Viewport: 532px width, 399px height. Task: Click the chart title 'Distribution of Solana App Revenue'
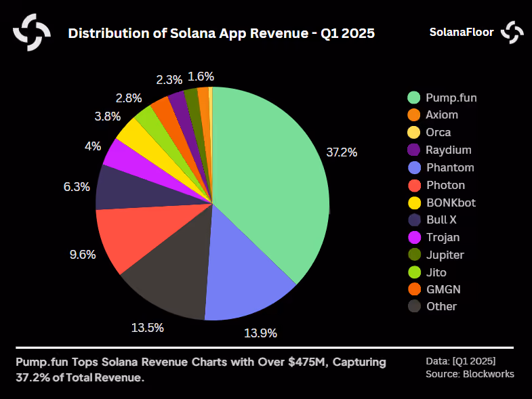[x=222, y=33]
